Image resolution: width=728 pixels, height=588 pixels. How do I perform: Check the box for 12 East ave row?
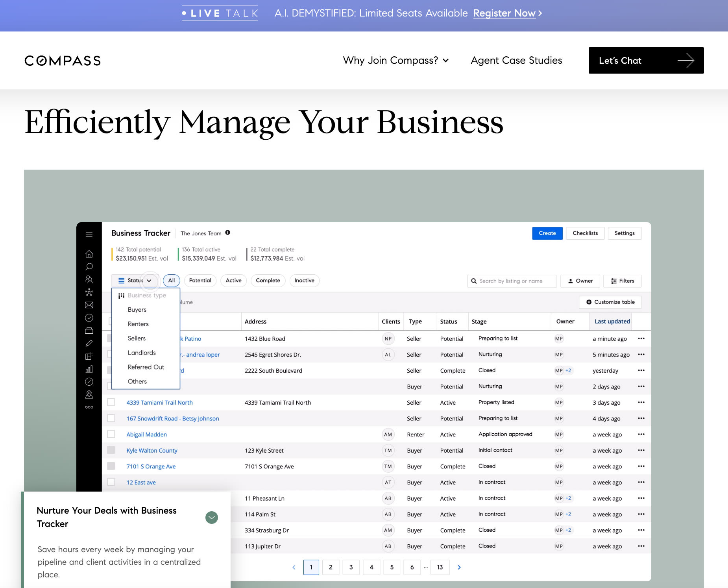point(111,482)
